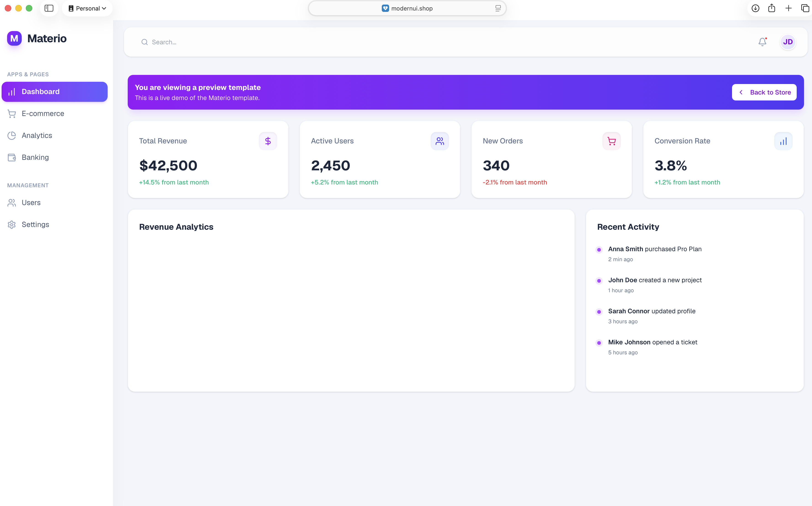Open the E-commerce menu item
This screenshot has height=506, width=812.
click(x=55, y=114)
